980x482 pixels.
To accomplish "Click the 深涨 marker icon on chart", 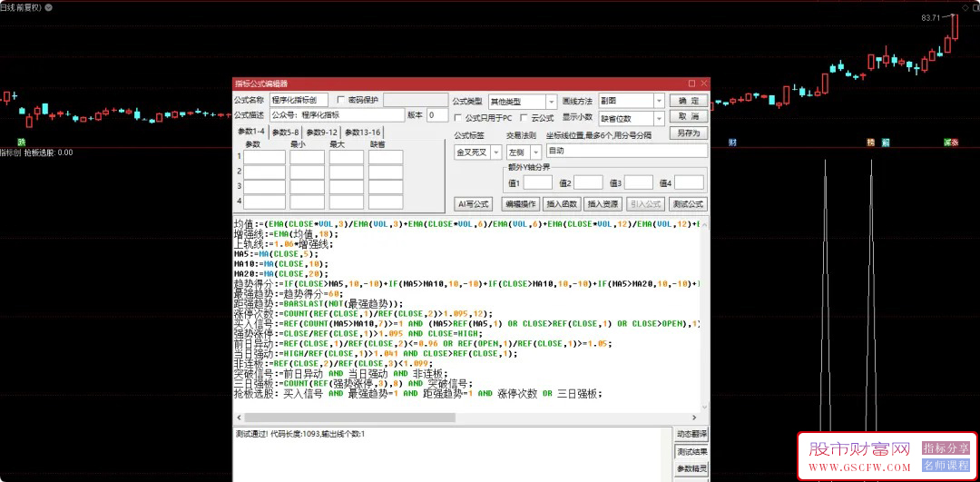I will pos(950,143).
